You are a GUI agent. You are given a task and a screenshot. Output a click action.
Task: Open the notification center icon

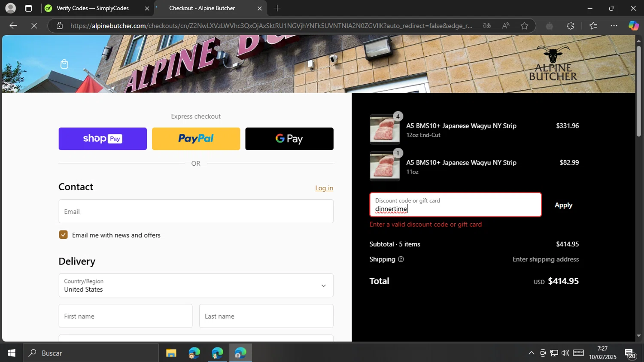pyautogui.click(x=631, y=354)
